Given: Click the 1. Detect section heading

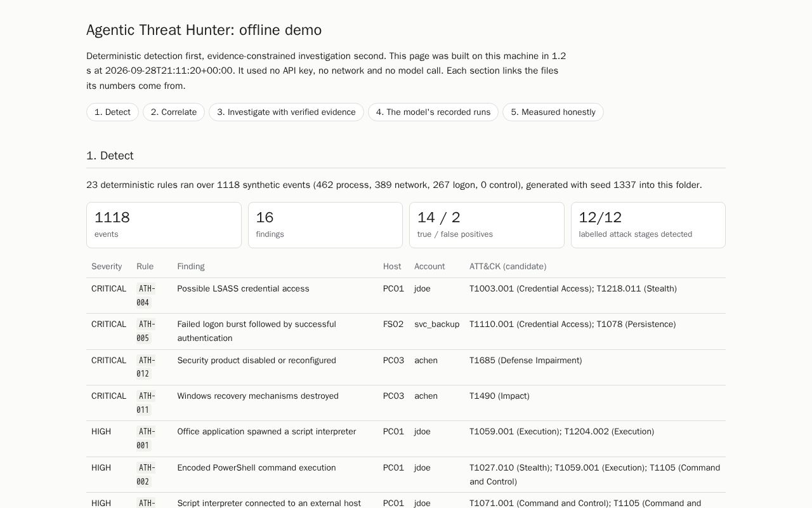Looking at the screenshot, I should [x=110, y=156].
